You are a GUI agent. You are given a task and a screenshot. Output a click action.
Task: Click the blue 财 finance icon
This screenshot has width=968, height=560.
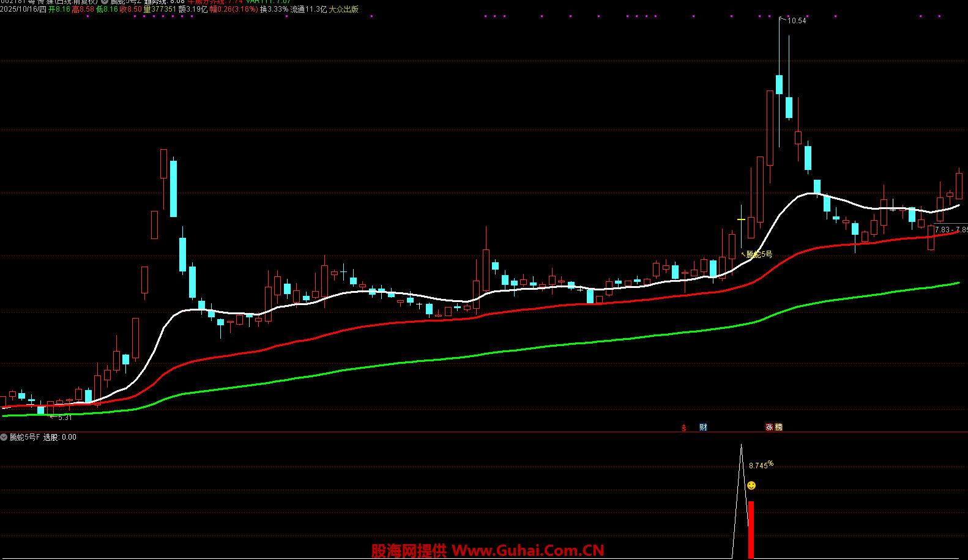pos(703,427)
